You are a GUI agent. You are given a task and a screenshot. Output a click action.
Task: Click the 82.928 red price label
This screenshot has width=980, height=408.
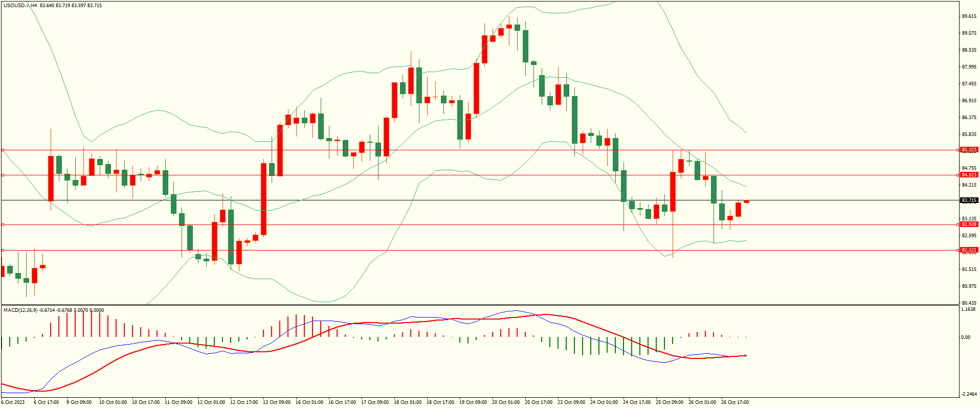969,224
